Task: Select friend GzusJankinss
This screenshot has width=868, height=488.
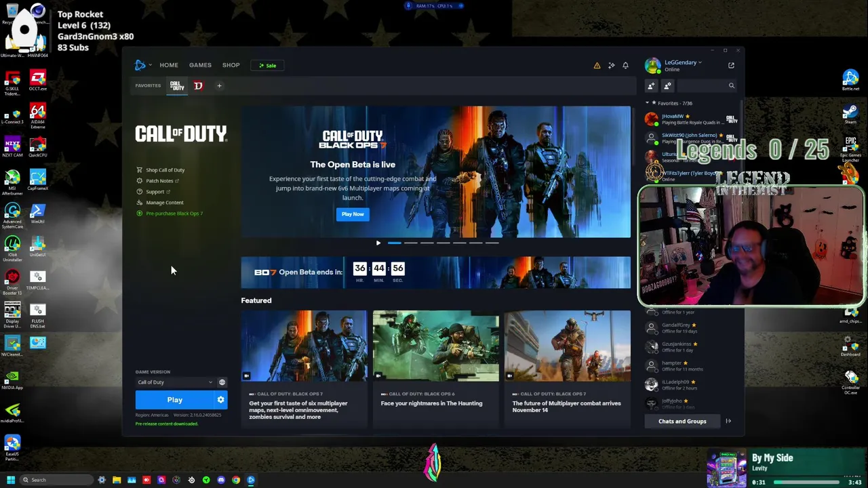Action: click(692, 347)
